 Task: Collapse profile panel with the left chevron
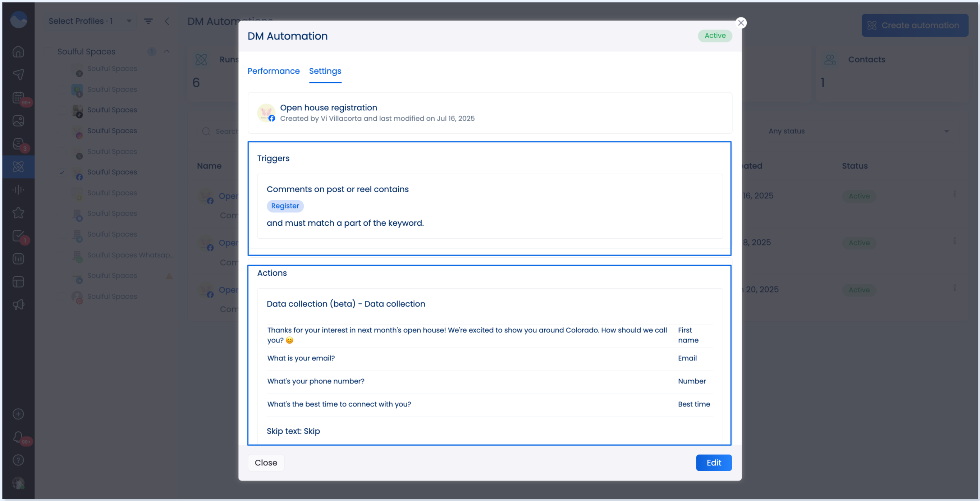click(167, 21)
